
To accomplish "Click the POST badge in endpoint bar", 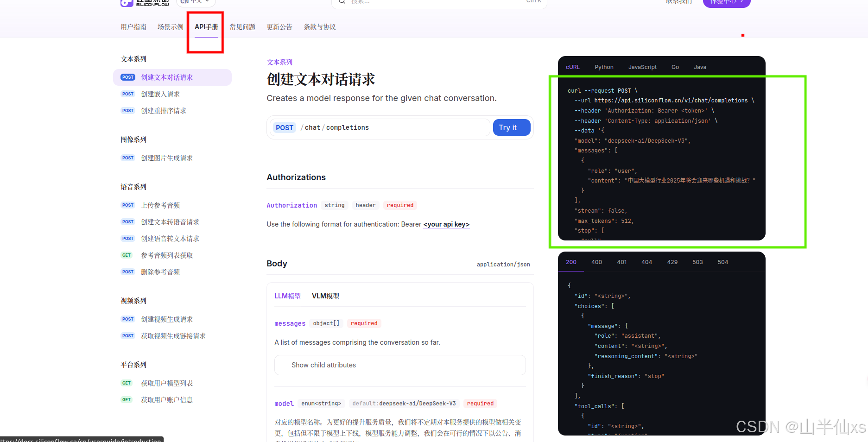I will [285, 127].
